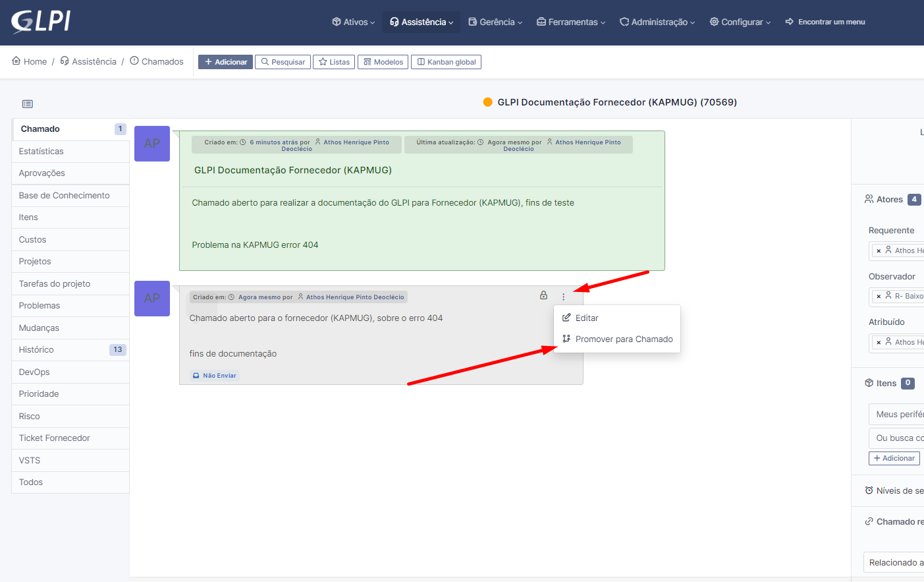Open the Assistência menu
924x582 pixels.
point(421,22)
